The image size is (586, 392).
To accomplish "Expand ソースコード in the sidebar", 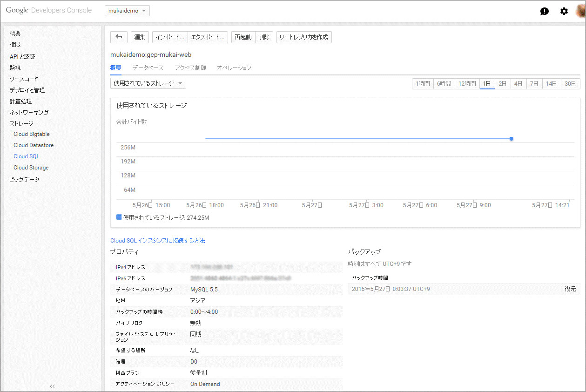I will coord(24,79).
